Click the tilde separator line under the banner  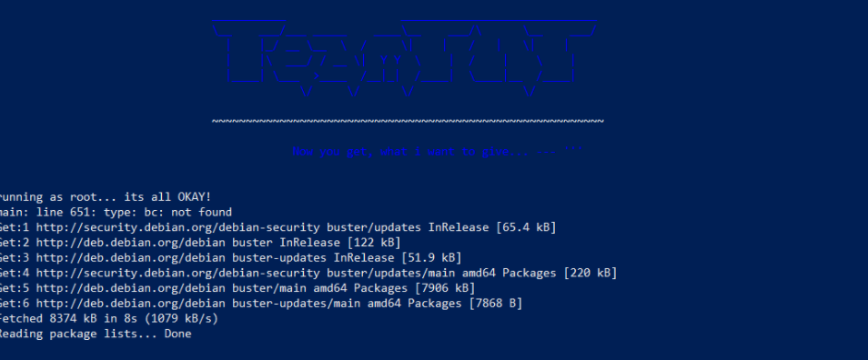click(408, 121)
